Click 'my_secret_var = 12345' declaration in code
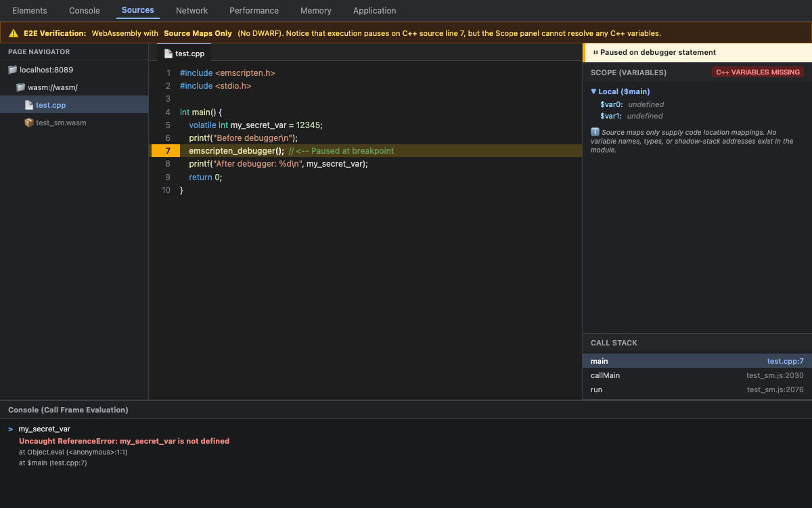The image size is (812, 508). 275,125
